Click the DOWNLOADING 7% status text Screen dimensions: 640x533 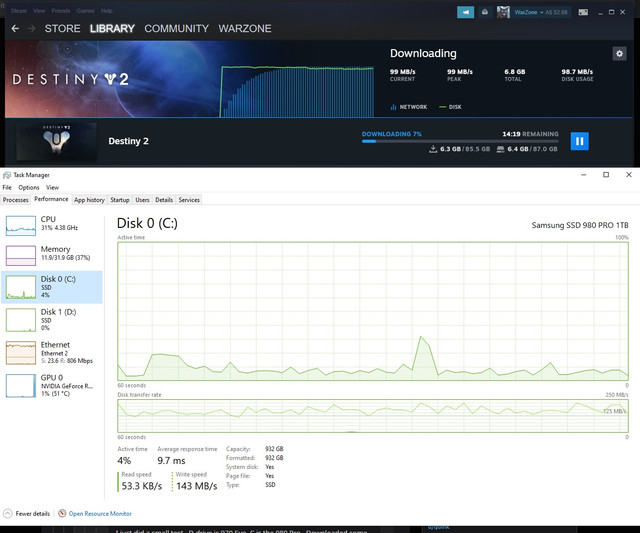tap(392, 134)
